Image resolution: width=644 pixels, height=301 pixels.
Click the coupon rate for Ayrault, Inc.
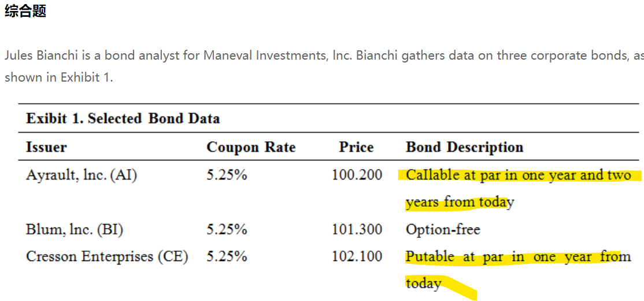227,175
